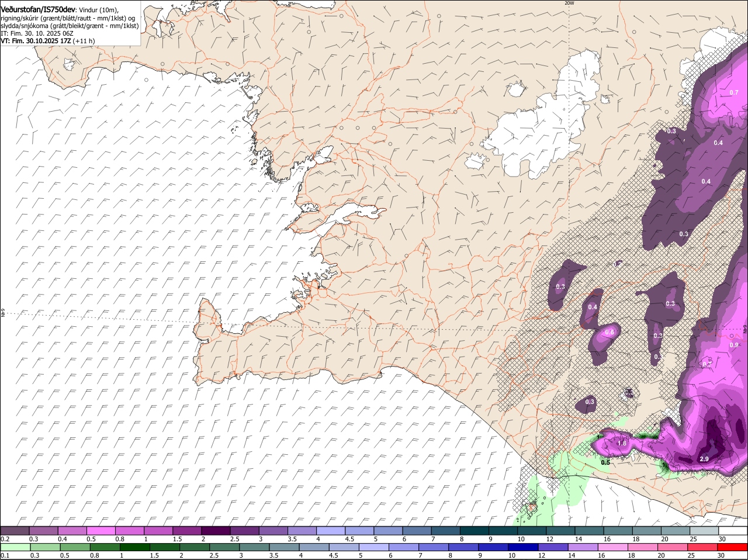
Task: Choose the darkest purple snow-scale swatch labeled 2
Action: pyautogui.click(x=216, y=531)
